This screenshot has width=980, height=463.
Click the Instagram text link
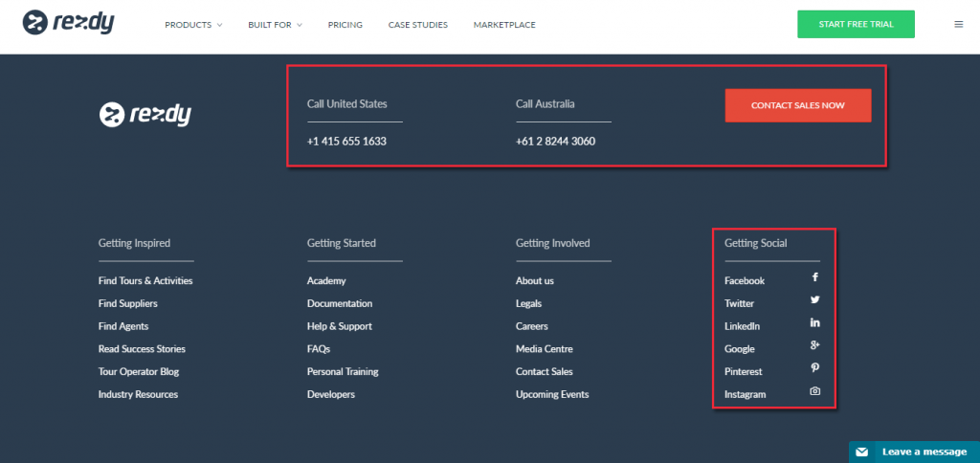(745, 394)
